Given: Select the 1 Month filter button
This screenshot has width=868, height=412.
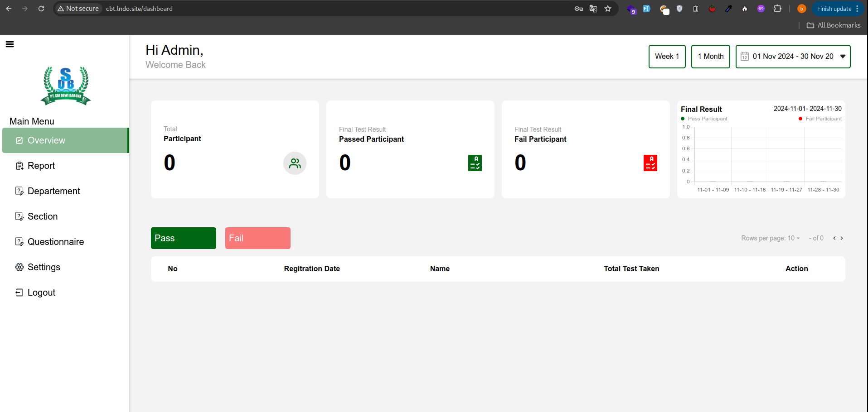Looking at the screenshot, I should click(x=710, y=57).
